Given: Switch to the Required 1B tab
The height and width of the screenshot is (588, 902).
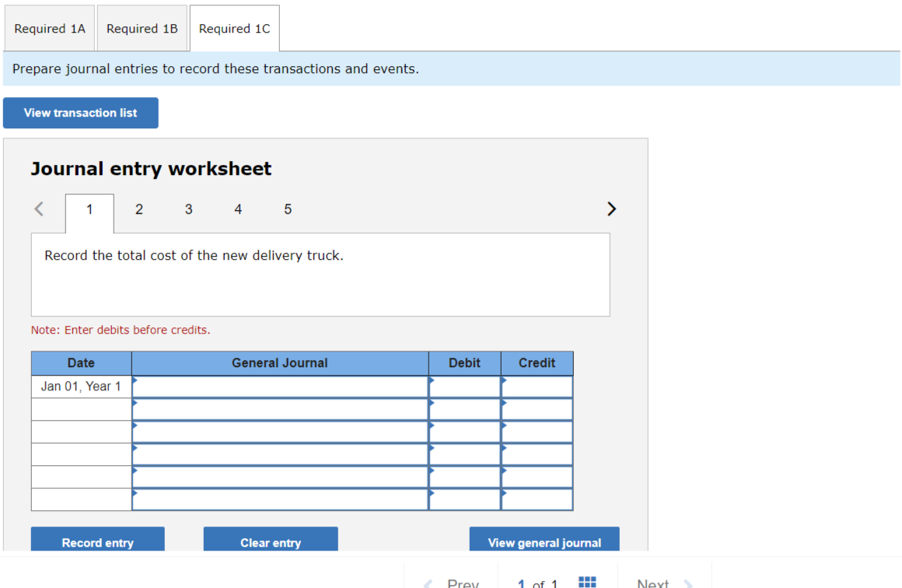Looking at the screenshot, I should pos(142,28).
